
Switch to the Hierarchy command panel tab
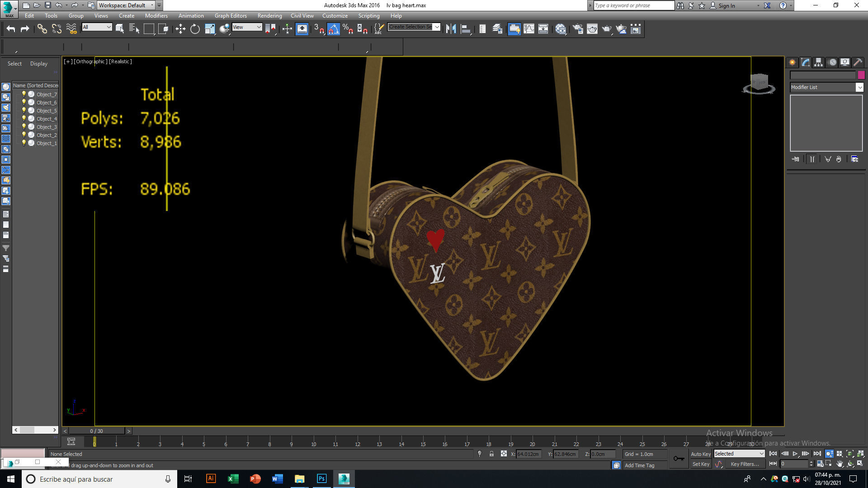click(818, 62)
